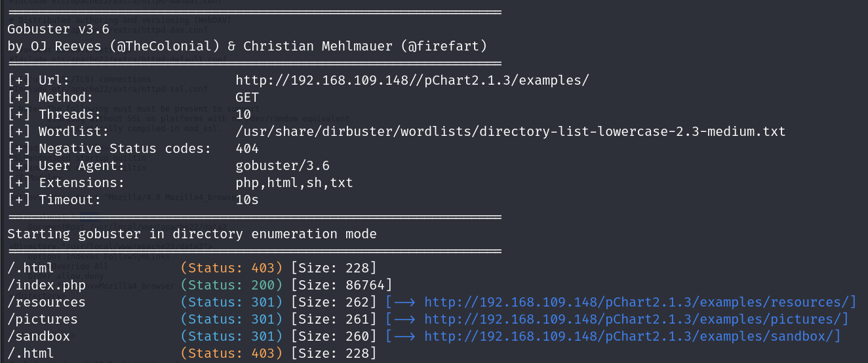The height and width of the screenshot is (363, 868).
Task: Click the resources redirect URL link
Action: click(640, 302)
